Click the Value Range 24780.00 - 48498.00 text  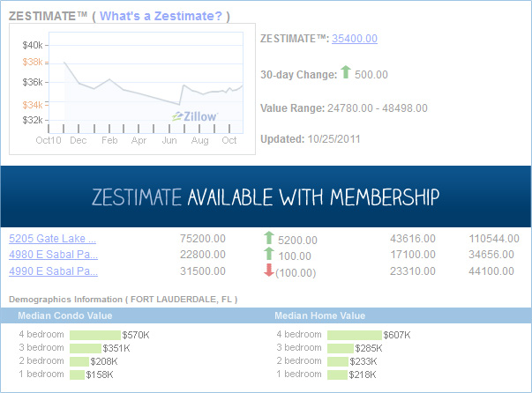click(x=344, y=108)
